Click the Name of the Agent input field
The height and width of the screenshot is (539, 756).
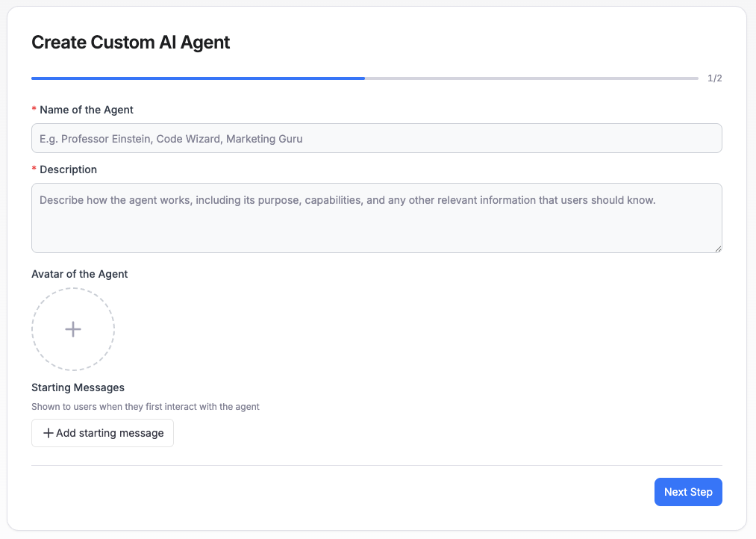[377, 138]
